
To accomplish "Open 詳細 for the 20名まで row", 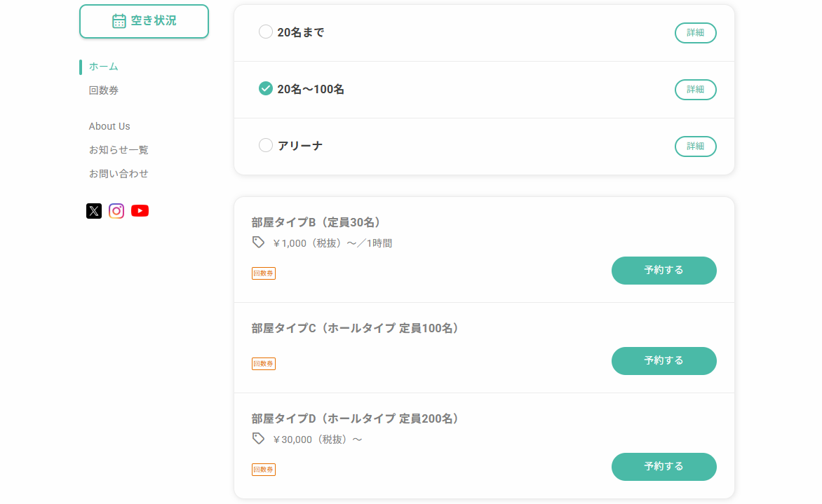I will click(x=695, y=33).
